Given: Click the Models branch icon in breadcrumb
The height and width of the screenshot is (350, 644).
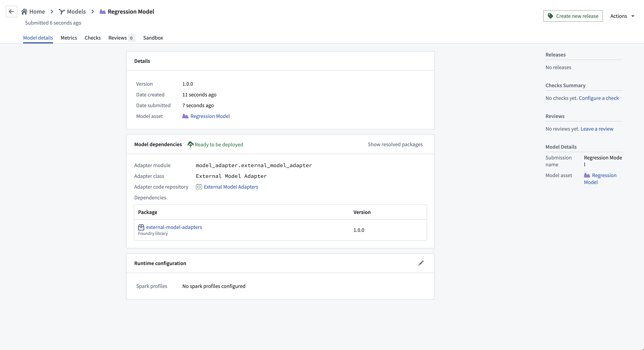Looking at the screenshot, I should tap(62, 12).
